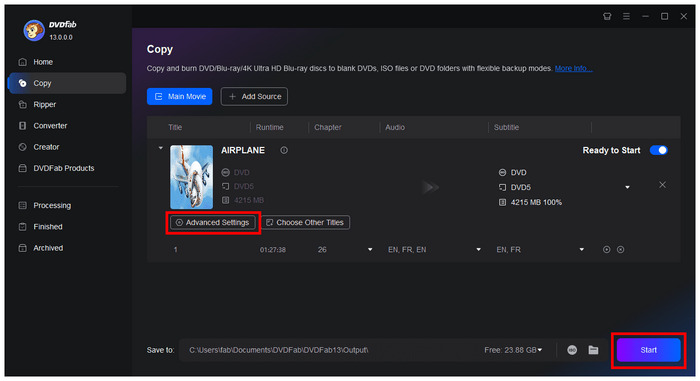Screen dimensions: 700x381
Task: Click the Audio column header
Action: click(395, 127)
